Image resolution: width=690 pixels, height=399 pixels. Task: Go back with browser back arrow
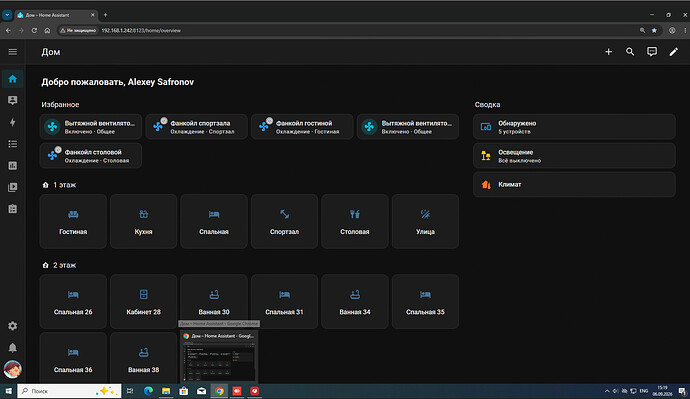coord(8,30)
